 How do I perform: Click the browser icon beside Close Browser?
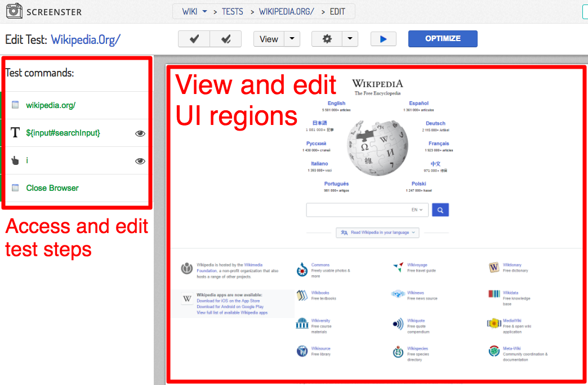tap(15, 188)
